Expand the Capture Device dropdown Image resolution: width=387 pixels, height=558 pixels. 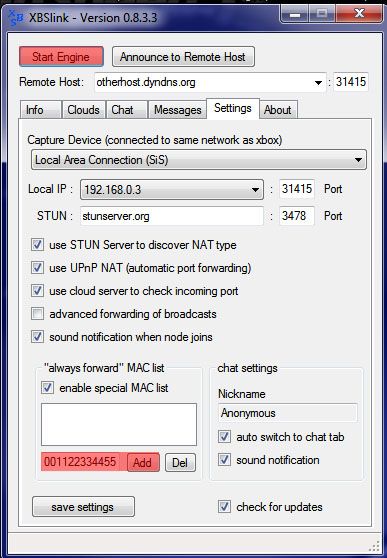[x=199, y=160]
